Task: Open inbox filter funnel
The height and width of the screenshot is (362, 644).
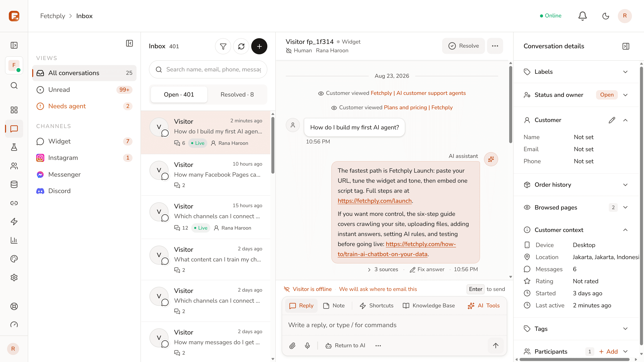Action: [x=223, y=46]
